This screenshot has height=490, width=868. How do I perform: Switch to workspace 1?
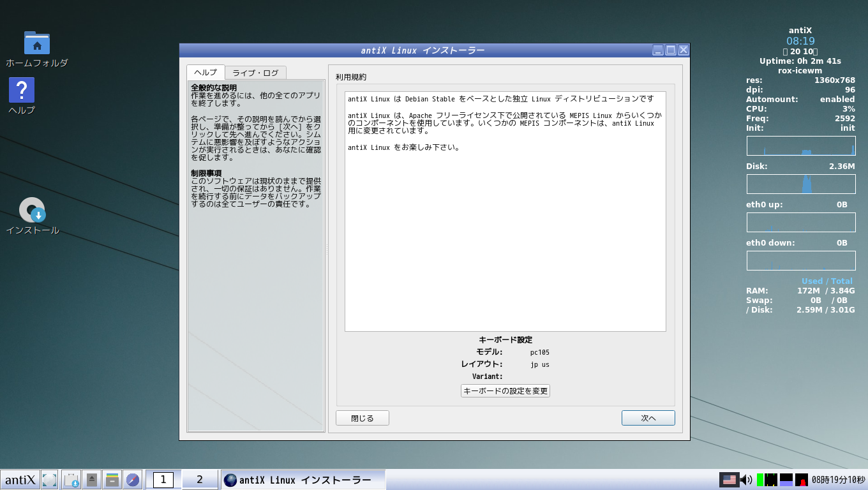point(163,480)
